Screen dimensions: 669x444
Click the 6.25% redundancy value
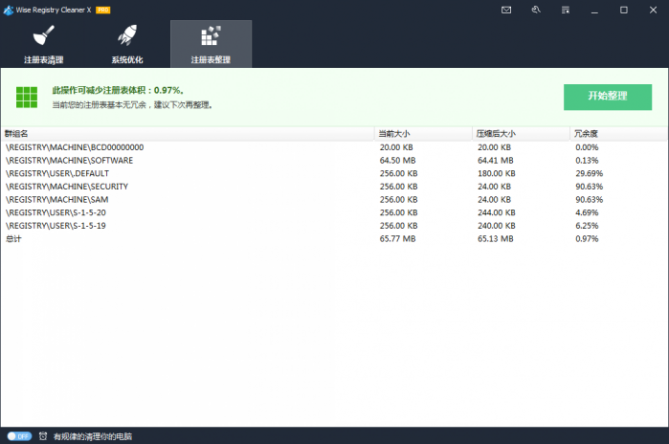point(587,226)
